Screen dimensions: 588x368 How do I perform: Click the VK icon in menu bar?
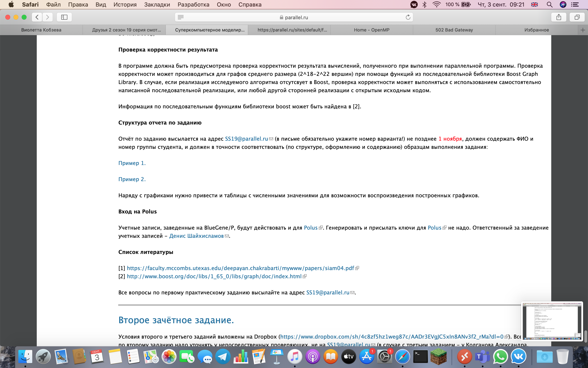click(414, 4)
